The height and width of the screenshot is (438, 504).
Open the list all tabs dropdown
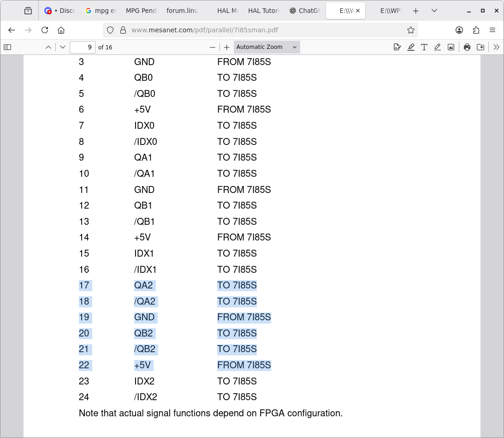pyautogui.click(x=434, y=11)
